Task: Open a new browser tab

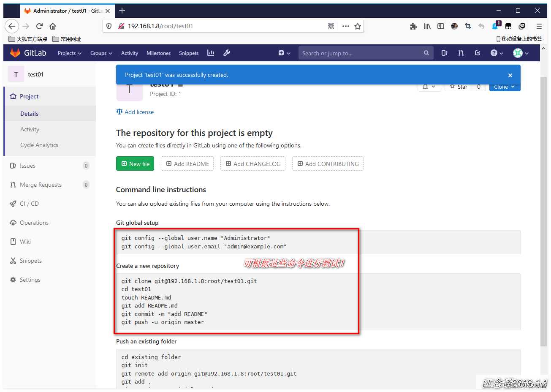Action: point(122,11)
